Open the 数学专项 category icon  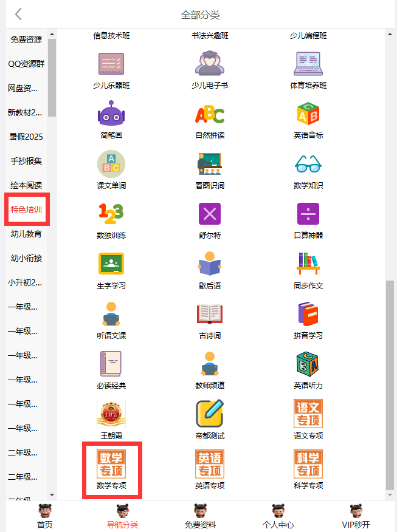[111, 465]
